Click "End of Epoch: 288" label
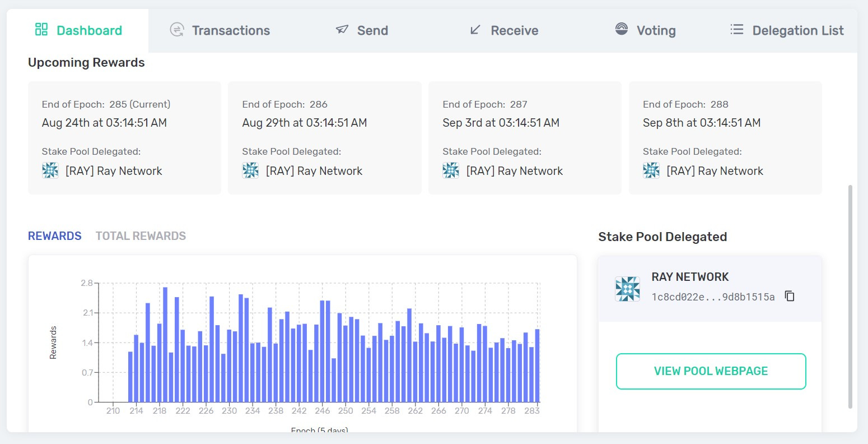The image size is (868, 444). tap(685, 104)
